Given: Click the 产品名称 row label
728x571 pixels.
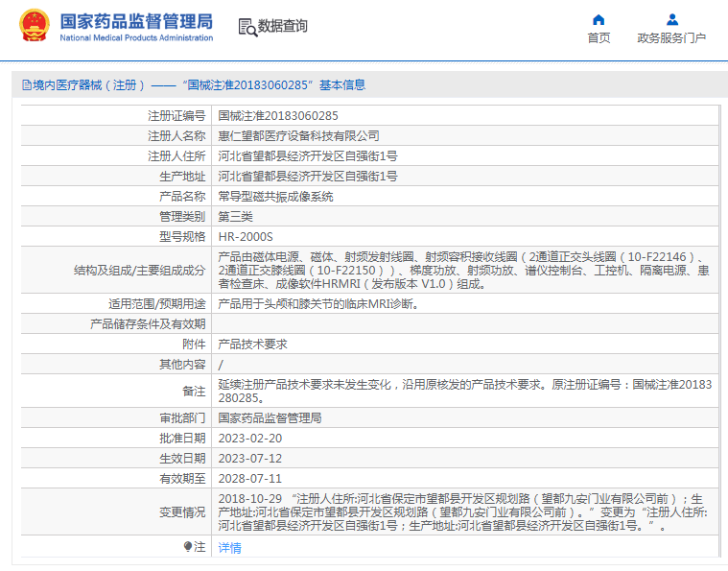Looking at the screenshot, I should (x=182, y=197).
